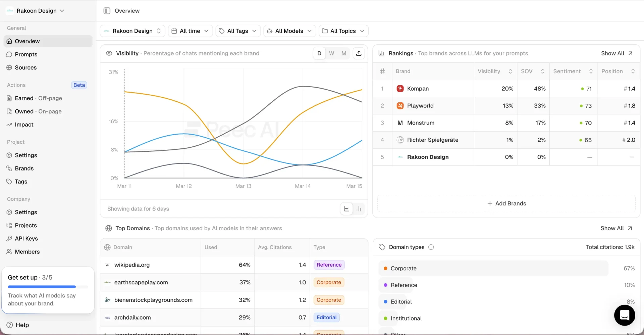Sort the Rankings table by Sentiment
The image size is (644, 335).
coord(591,71)
